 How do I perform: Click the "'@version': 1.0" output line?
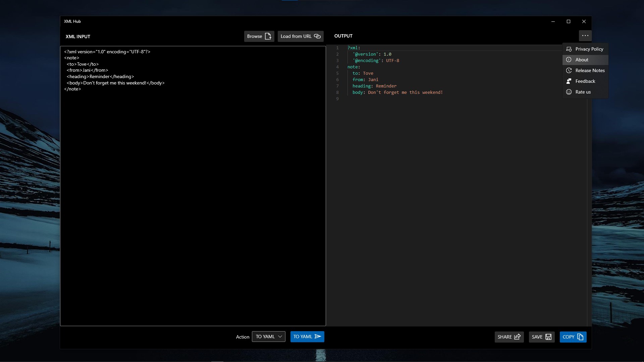click(372, 54)
